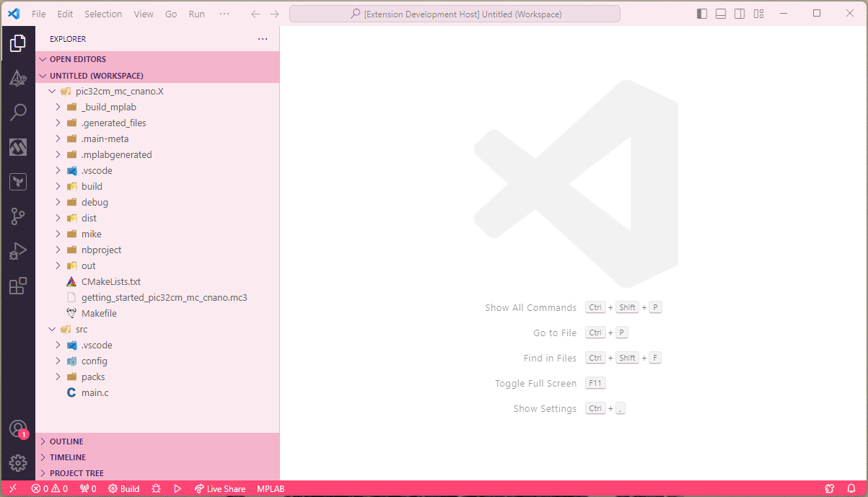
Task: Open the Explorer more actions ellipsis
Action: click(263, 39)
